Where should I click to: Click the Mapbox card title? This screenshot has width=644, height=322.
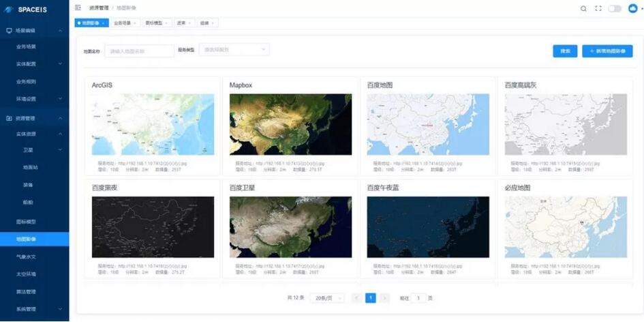[241, 85]
